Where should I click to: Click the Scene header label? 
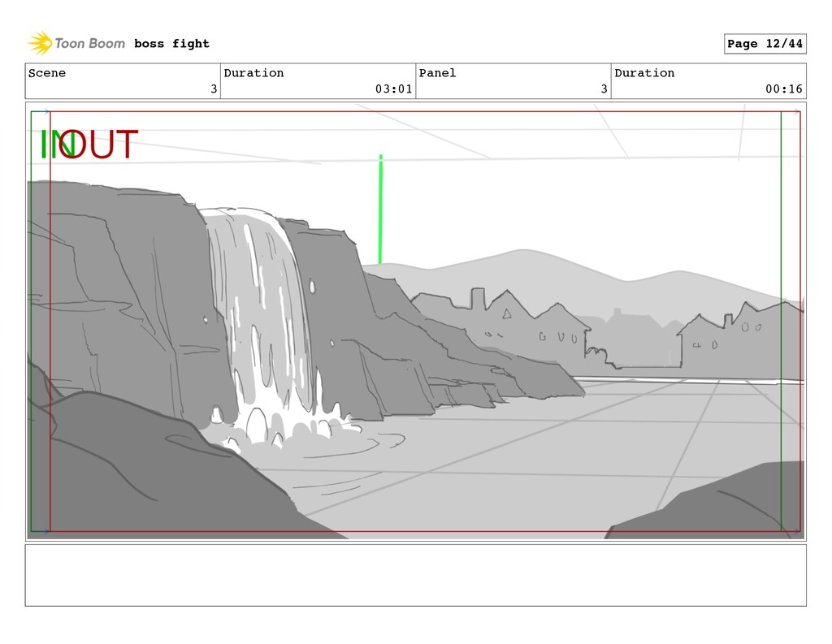[47, 73]
